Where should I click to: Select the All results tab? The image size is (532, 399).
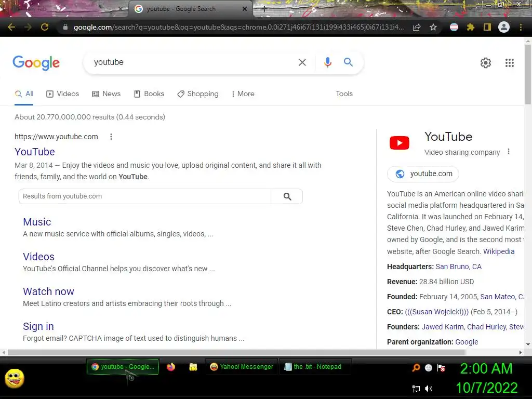pyautogui.click(x=24, y=94)
